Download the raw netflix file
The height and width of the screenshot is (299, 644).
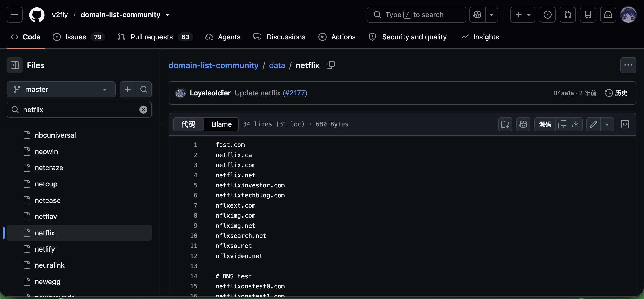(x=576, y=124)
